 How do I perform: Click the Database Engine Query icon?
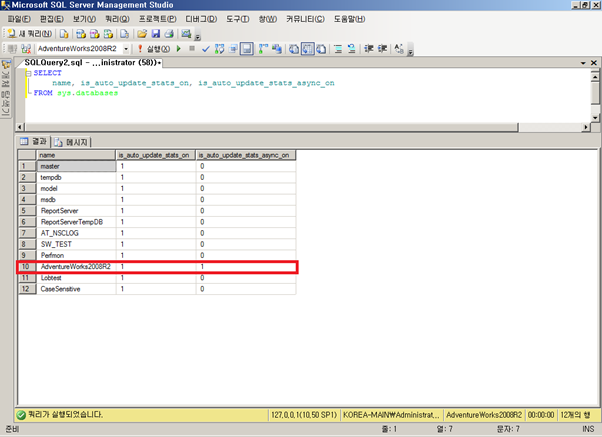[x=64, y=34]
